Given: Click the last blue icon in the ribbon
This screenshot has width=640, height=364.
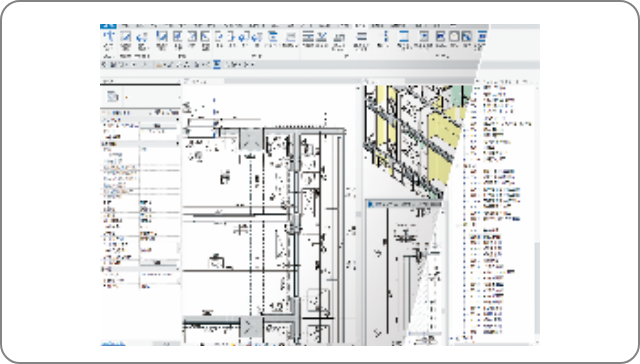Looking at the screenshot, I should (482, 37).
